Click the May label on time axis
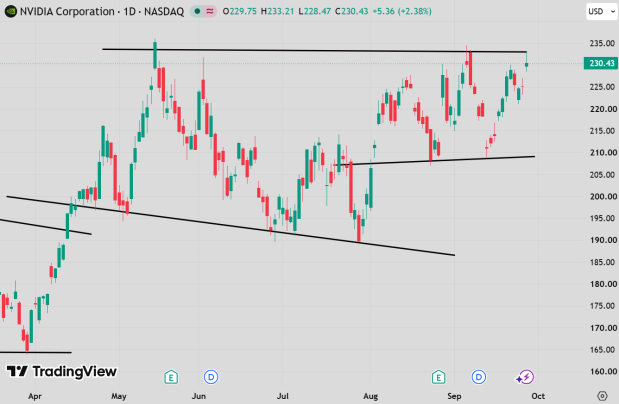 [x=119, y=396]
